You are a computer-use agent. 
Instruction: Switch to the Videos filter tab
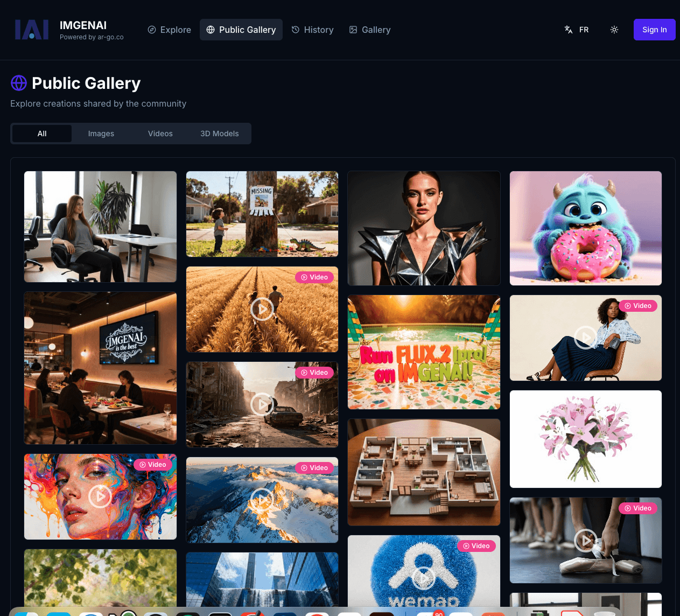point(160,134)
